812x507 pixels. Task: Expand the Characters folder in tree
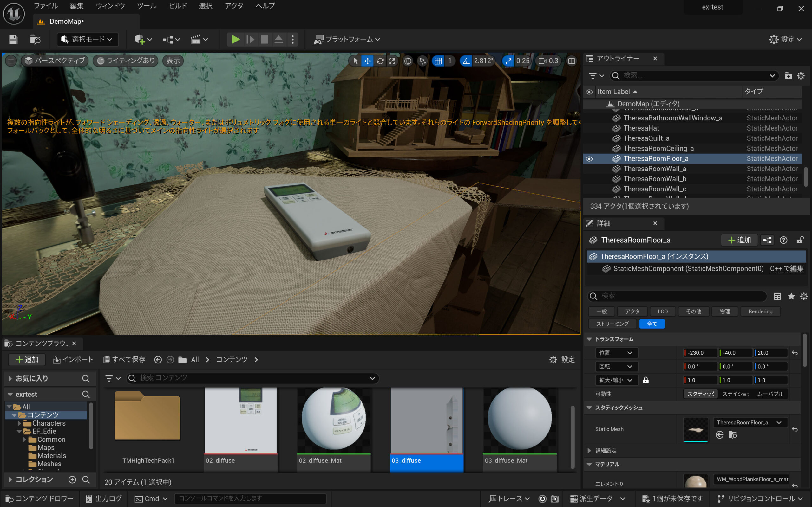pos(19,423)
